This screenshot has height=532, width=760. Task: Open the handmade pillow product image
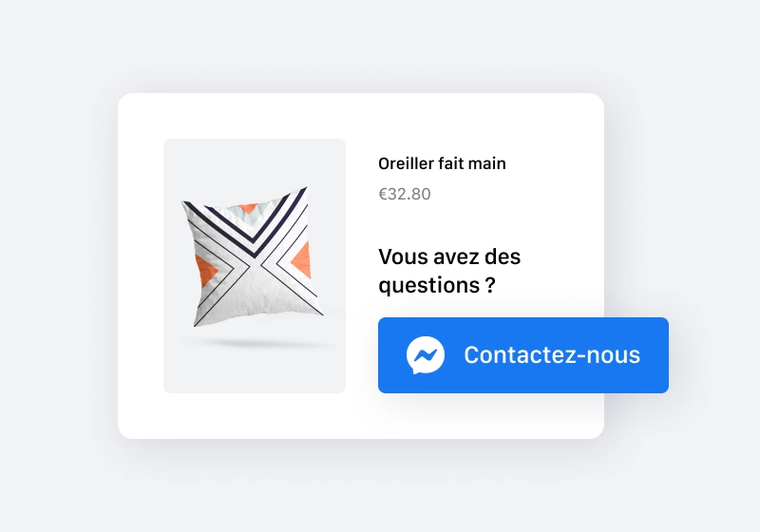(255, 265)
